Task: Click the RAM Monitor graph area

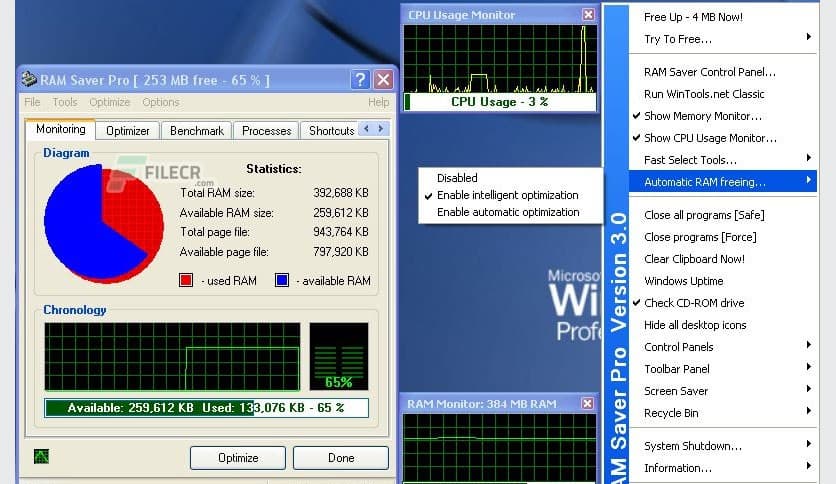Action: (500, 448)
